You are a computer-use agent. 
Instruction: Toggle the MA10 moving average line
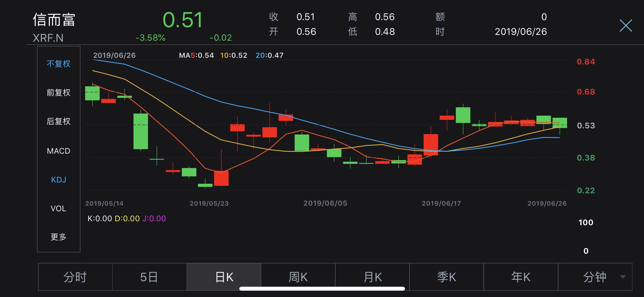(234, 55)
